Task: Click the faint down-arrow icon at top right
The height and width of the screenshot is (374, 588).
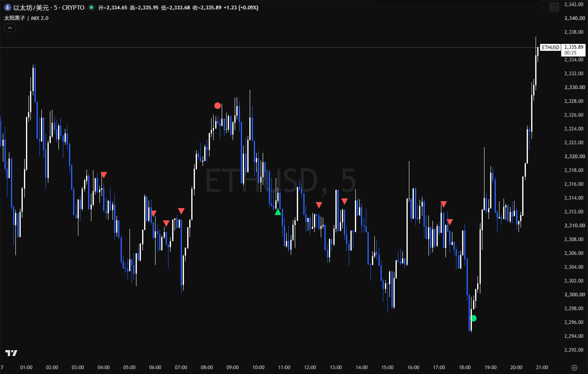Action: point(543,7)
